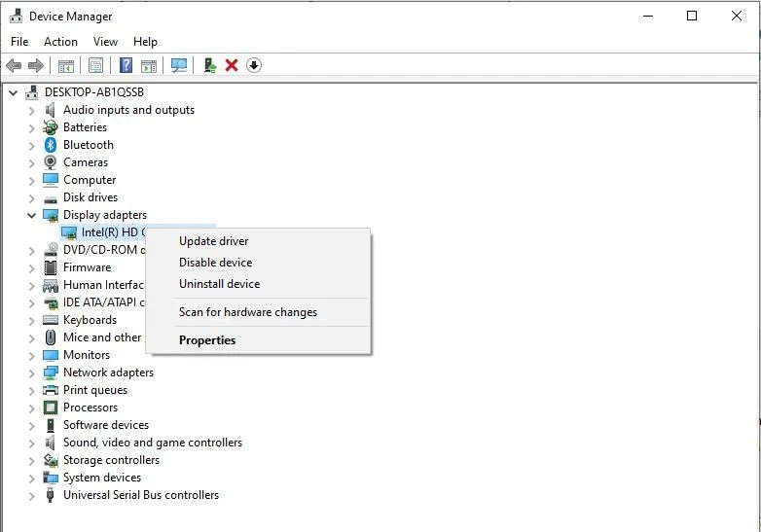This screenshot has width=761, height=532.
Task: Click the Mice and other devices mouse icon
Action: click(51, 337)
